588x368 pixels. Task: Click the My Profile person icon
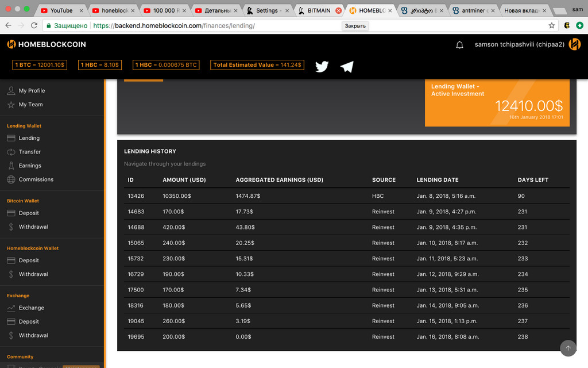click(11, 90)
